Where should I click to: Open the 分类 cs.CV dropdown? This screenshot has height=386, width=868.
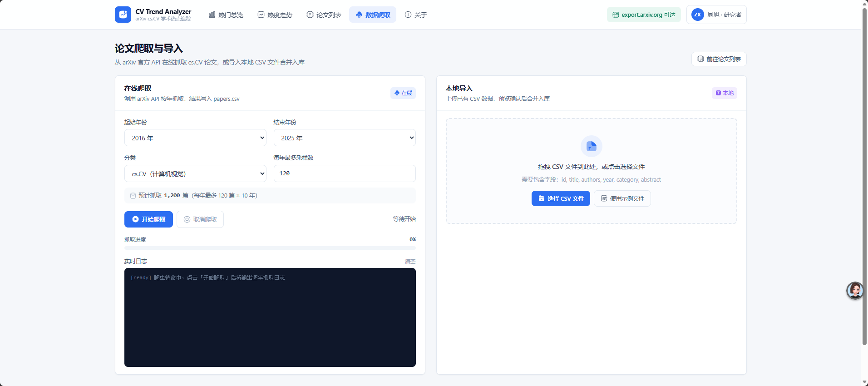click(195, 173)
